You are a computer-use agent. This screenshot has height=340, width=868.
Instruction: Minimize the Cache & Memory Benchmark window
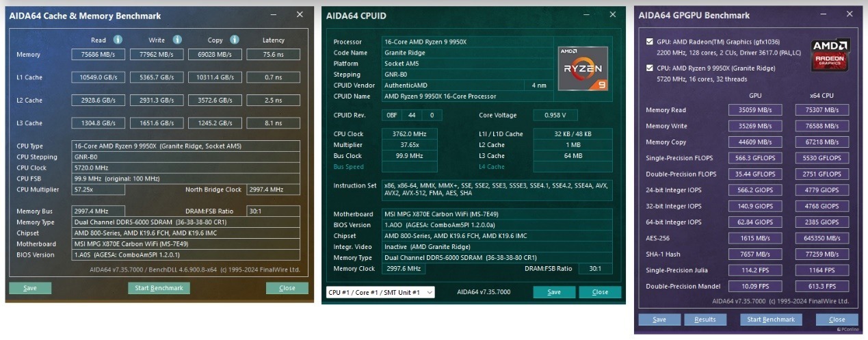[274, 14]
